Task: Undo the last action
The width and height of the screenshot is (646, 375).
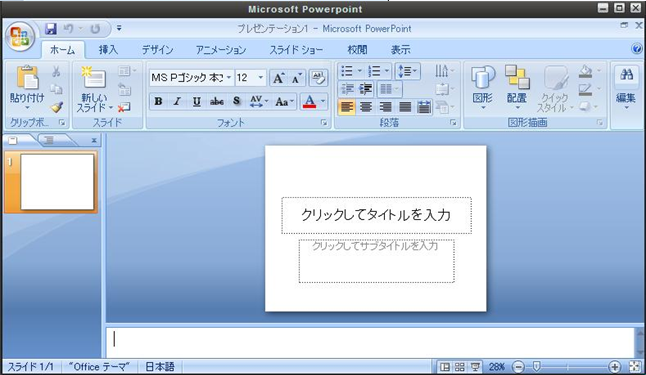Action: 68,28
